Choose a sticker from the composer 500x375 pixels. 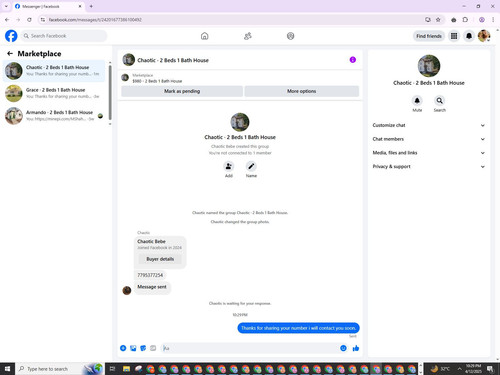click(x=143, y=348)
